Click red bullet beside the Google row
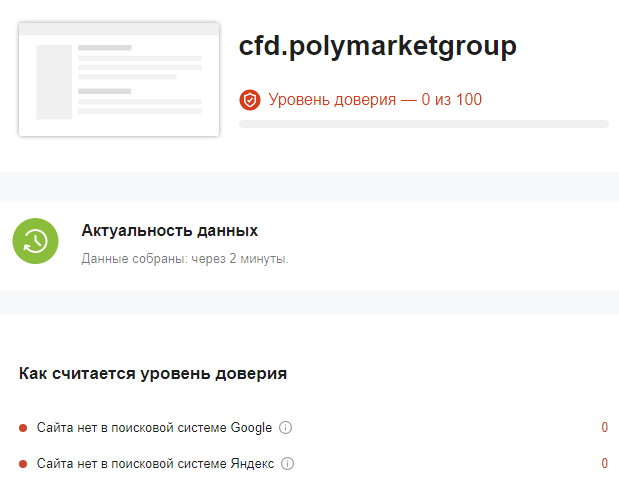Viewport: 619px width, 495px height. click(23, 428)
